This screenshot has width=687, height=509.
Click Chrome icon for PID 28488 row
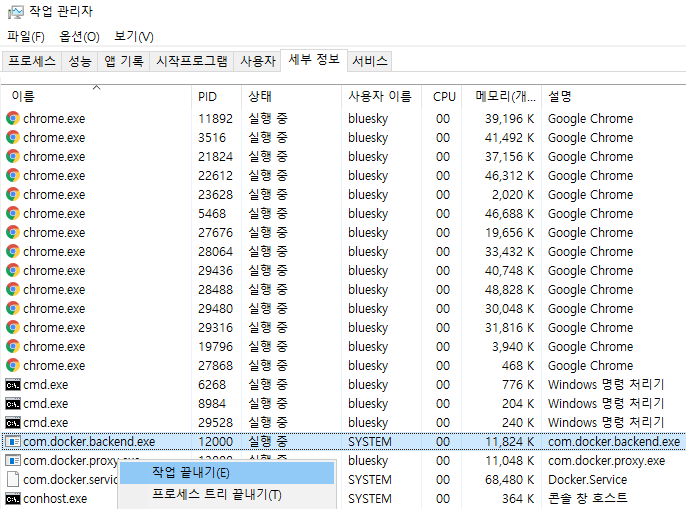[13, 289]
